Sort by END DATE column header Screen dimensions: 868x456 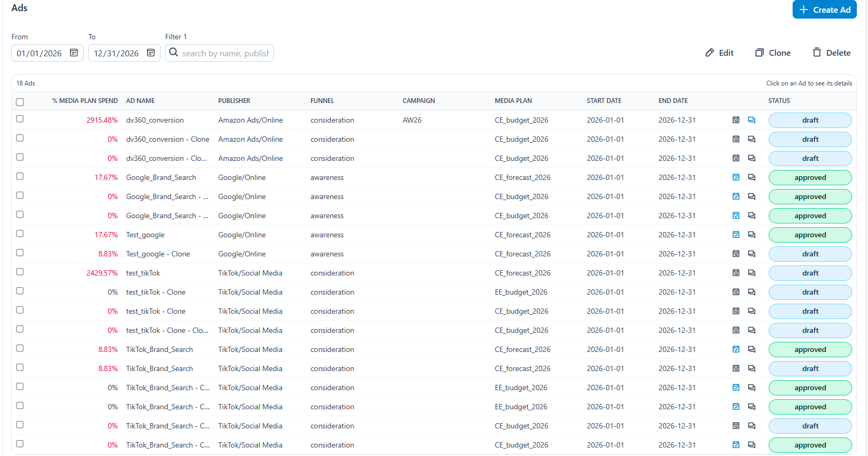click(x=673, y=101)
